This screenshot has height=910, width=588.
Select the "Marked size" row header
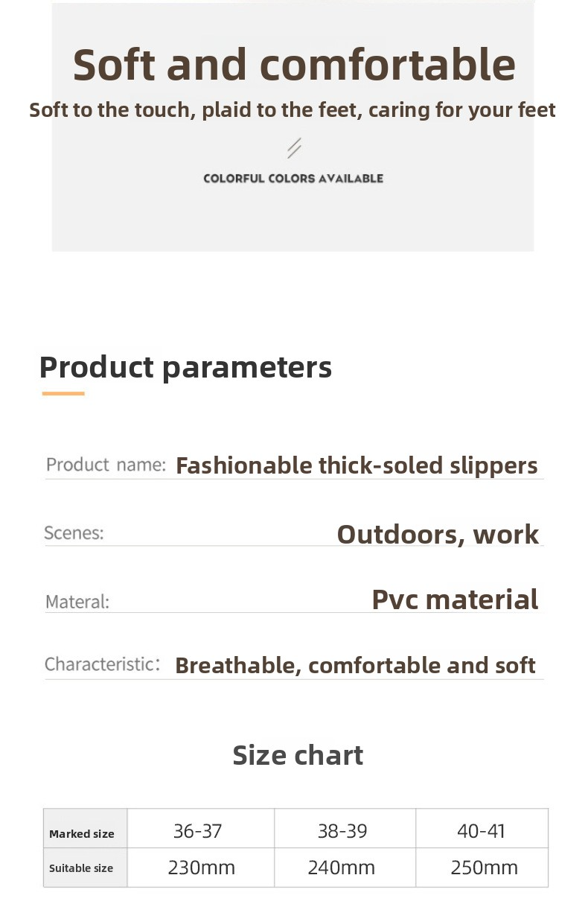click(x=82, y=834)
